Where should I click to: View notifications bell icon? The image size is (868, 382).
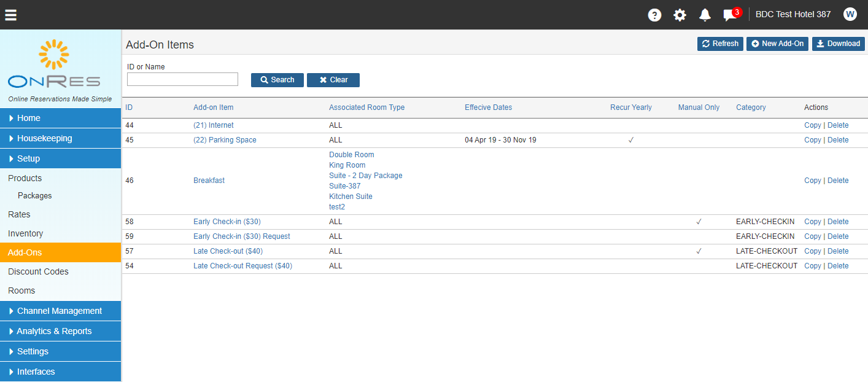point(705,15)
